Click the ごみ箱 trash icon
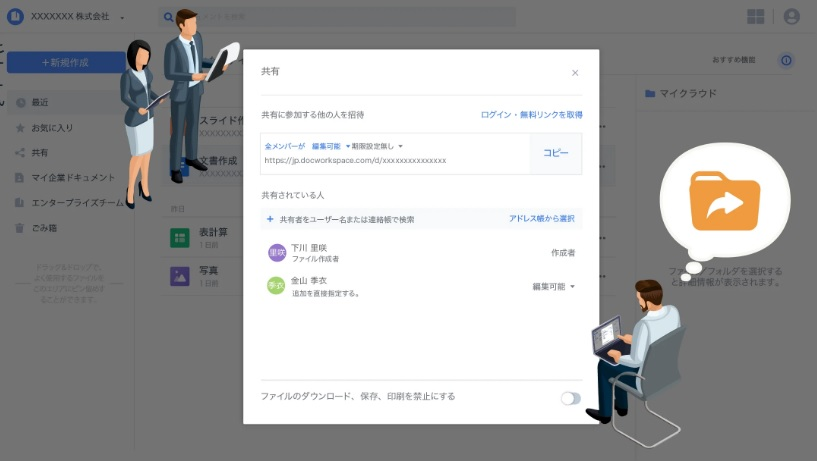Screen dimensions: 817x461 [20, 228]
